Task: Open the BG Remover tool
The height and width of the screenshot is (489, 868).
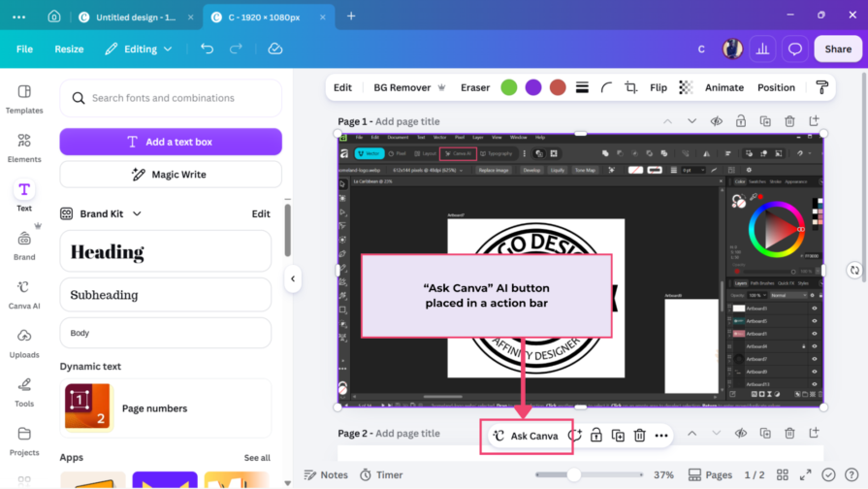Action: coord(409,87)
